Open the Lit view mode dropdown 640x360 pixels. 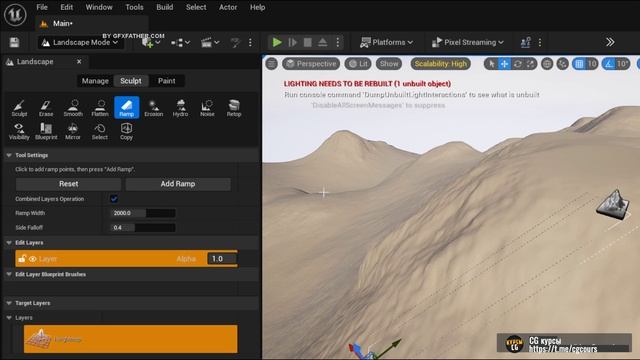tap(358, 64)
